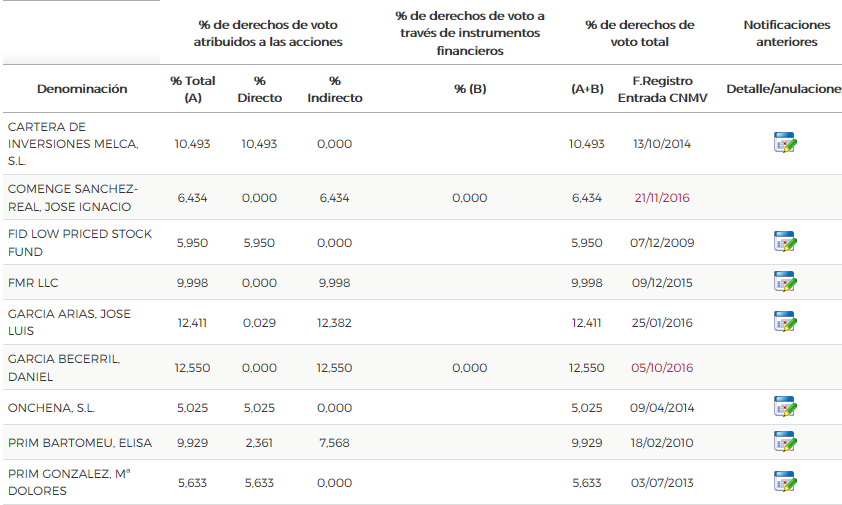Click the % Indirecto column header

click(x=334, y=89)
